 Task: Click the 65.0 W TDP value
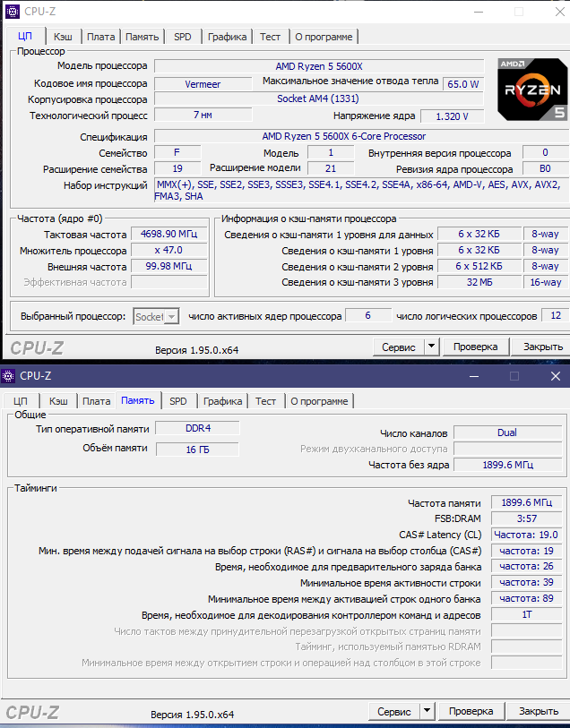click(463, 84)
